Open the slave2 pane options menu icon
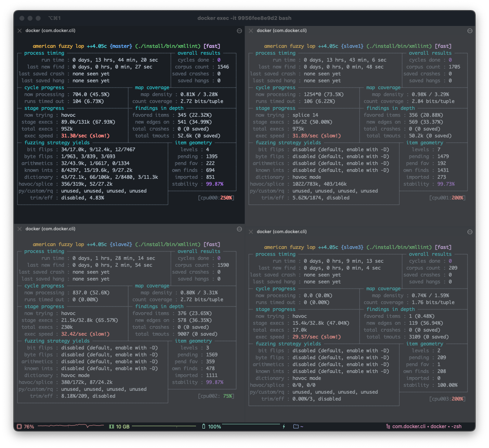This screenshot has height=448, width=489. click(x=239, y=229)
